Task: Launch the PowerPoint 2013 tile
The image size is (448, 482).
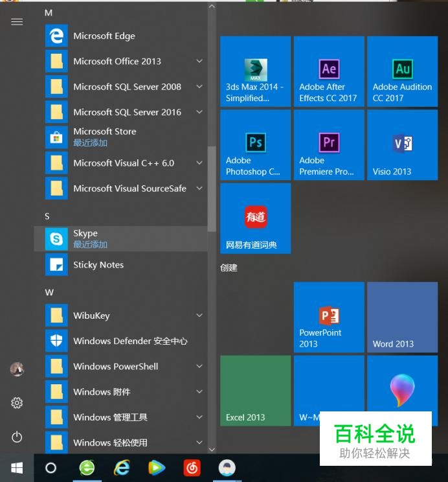Action: (x=329, y=317)
